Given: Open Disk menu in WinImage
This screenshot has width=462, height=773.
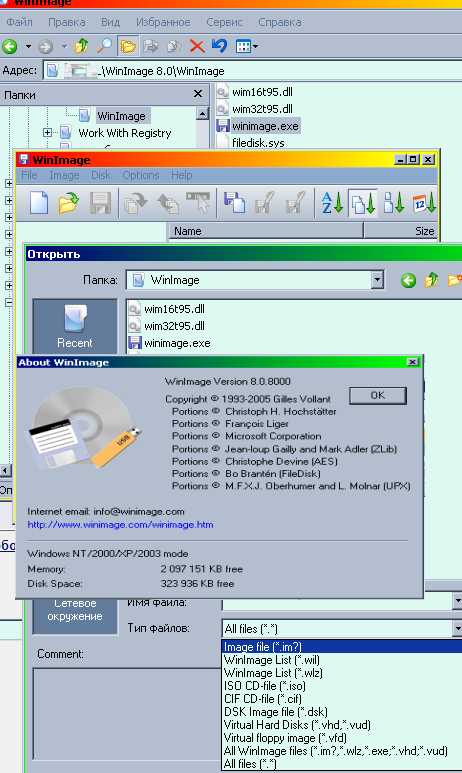Looking at the screenshot, I should pyautogui.click(x=101, y=176).
